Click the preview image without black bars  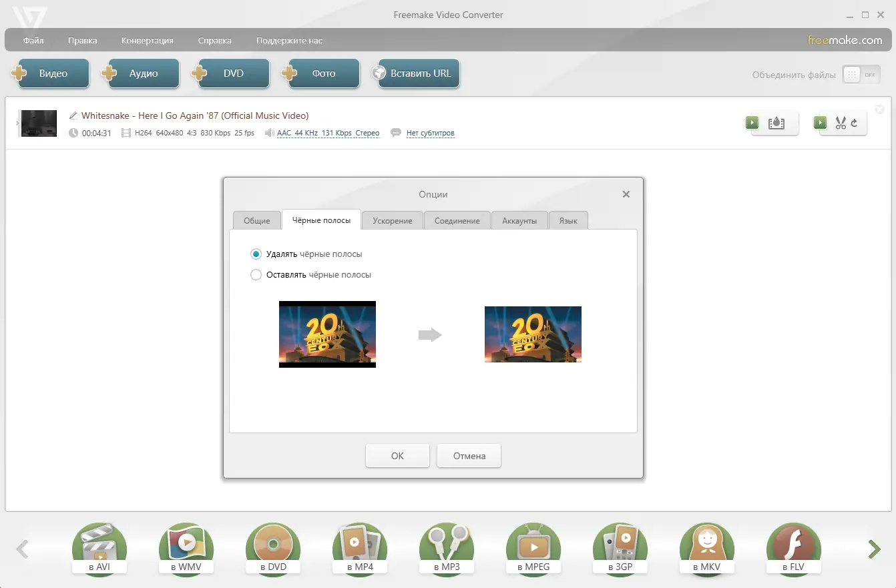[x=533, y=334]
